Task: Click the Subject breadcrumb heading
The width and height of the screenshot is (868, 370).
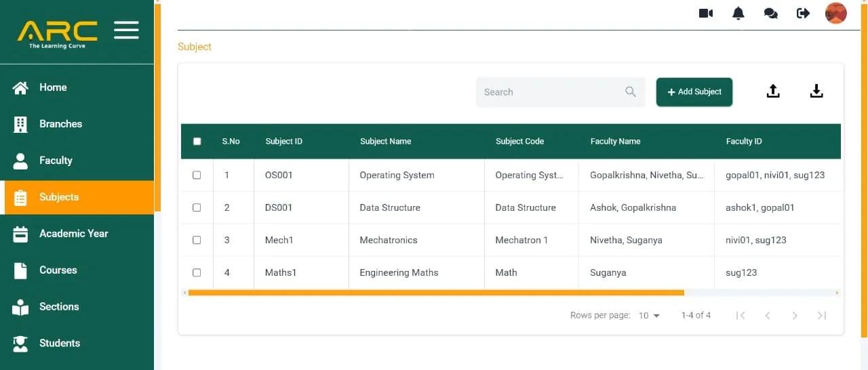Action: click(x=195, y=47)
